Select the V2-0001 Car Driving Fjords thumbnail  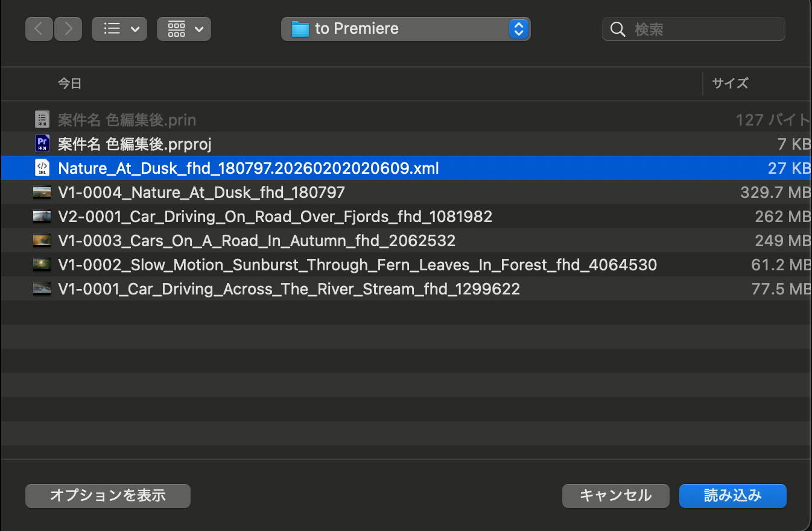coord(42,217)
